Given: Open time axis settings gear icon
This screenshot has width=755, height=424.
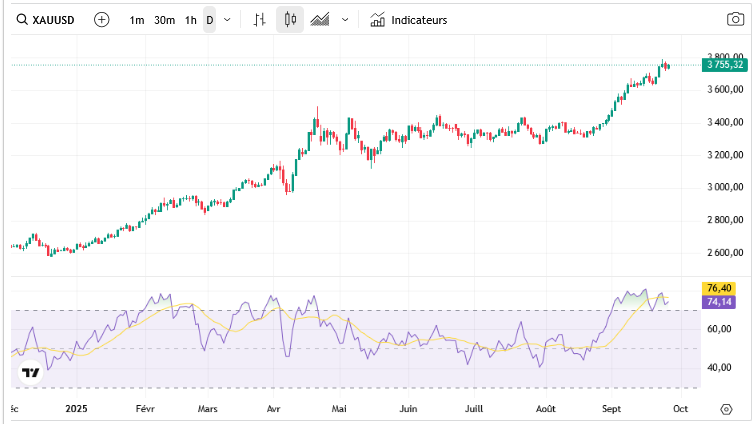Looking at the screenshot, I should (726, 409).
